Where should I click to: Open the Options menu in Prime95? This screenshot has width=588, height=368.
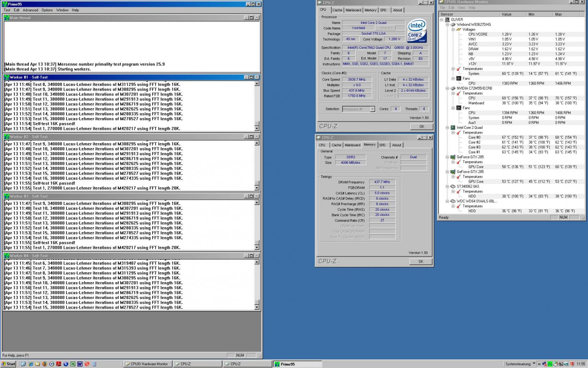click(x=47, y=10)
